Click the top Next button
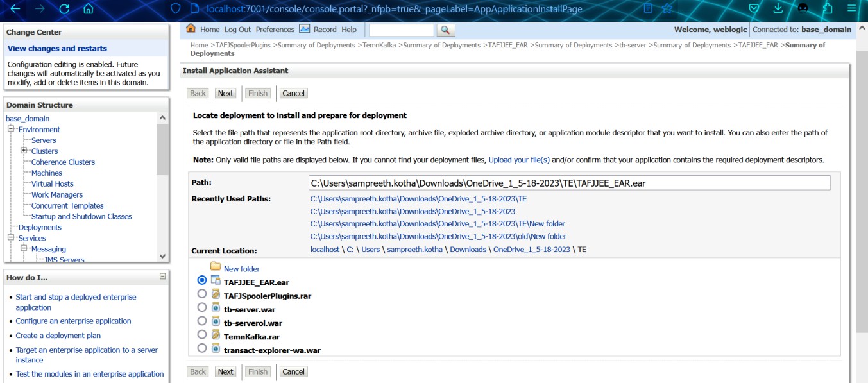This screenshot has width=868, height=383. coord(225,93)
